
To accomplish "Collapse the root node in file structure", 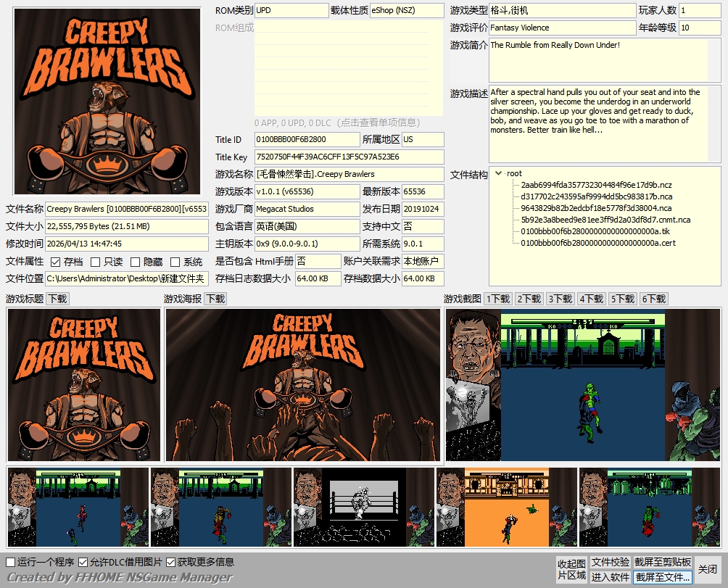I will (x=498, y=173).
